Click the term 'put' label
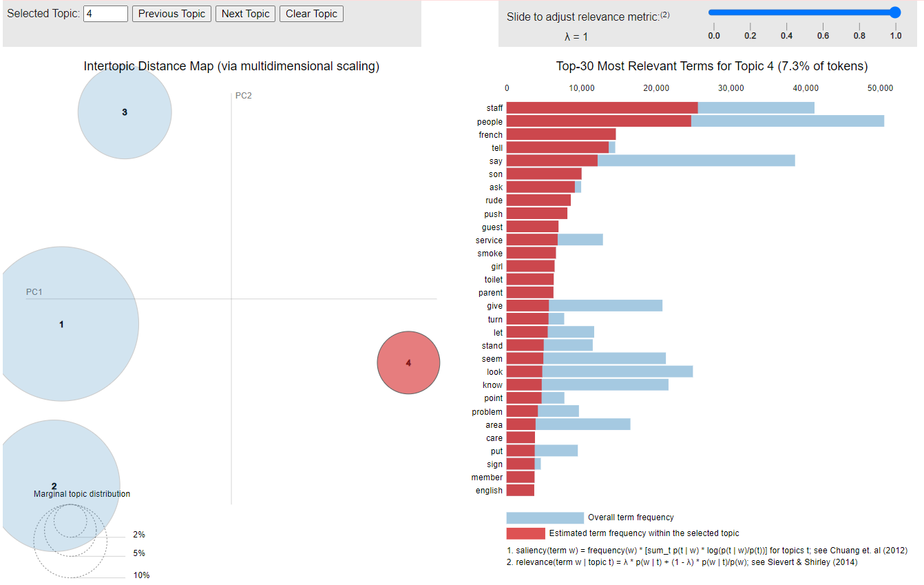Image resolution: width=924 pixels, height=585 pixels. 497,451
